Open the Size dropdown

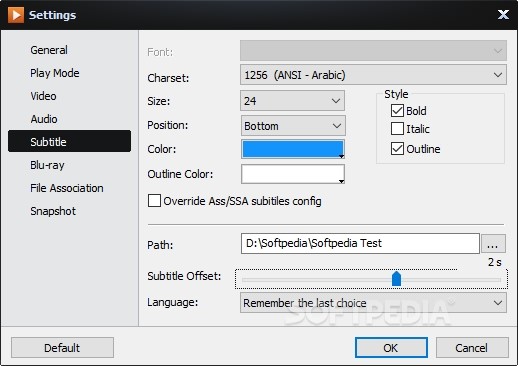pos(292,101)
